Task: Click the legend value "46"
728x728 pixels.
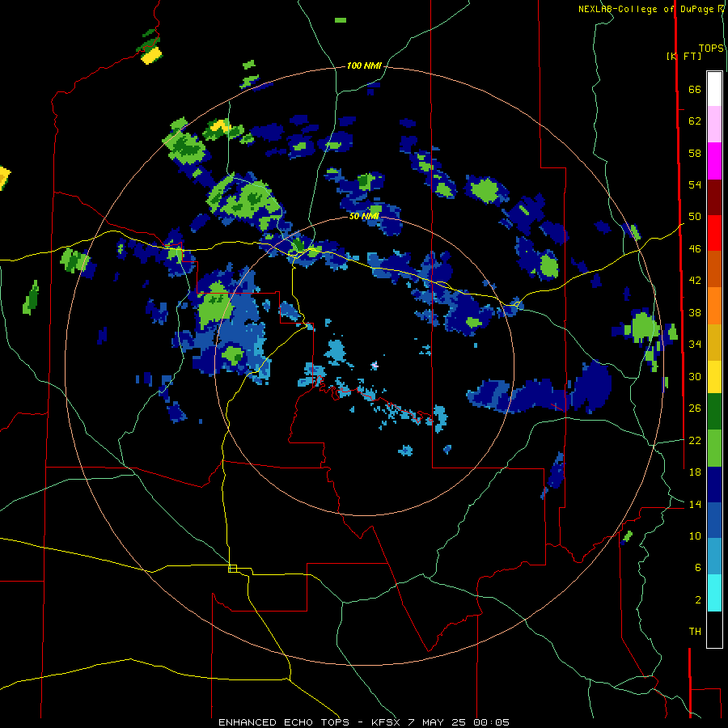Action: (x=695, y=249)
